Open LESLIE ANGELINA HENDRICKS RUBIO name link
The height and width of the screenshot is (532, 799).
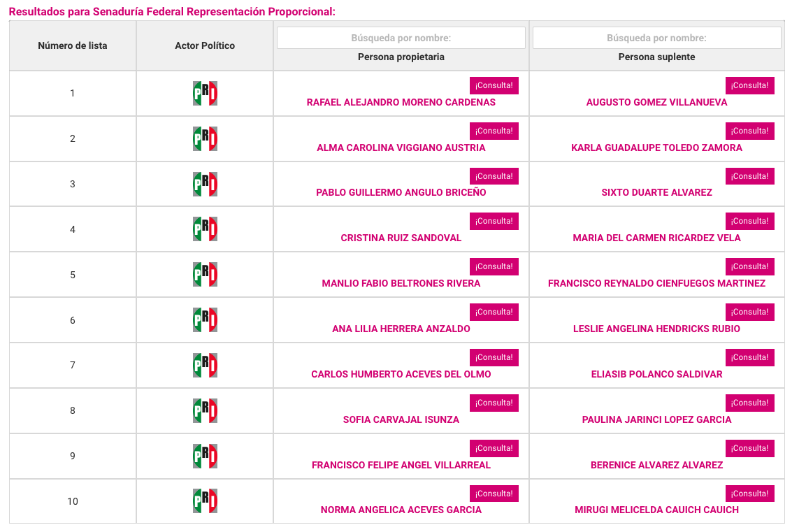(657, 329)
